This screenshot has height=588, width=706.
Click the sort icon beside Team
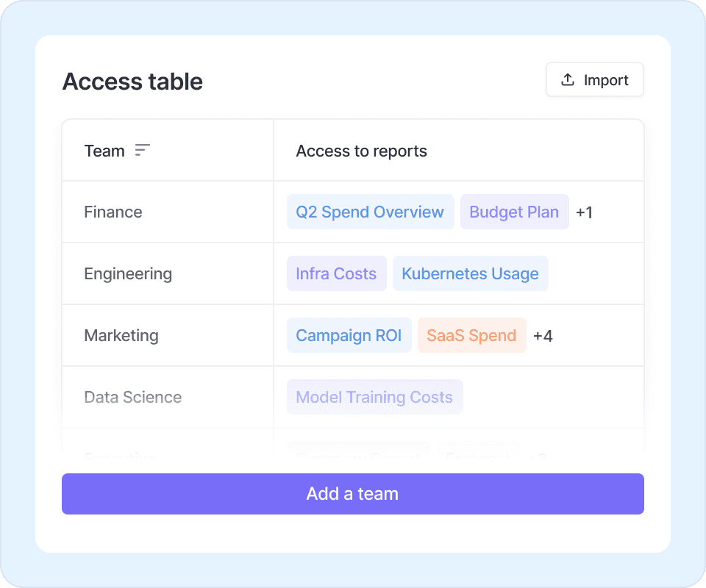coord(142,151)
